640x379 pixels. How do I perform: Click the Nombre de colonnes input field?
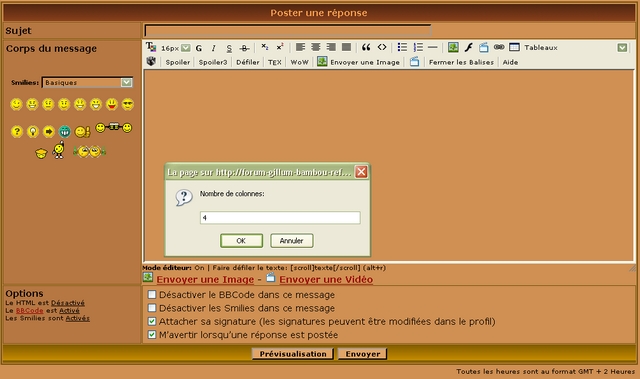coord(280,218)
